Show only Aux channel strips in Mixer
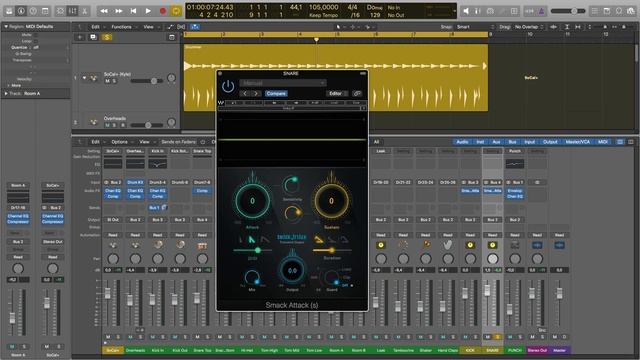Image resolution: width=640 pixels, height=360 pixels. coord(496,142)
